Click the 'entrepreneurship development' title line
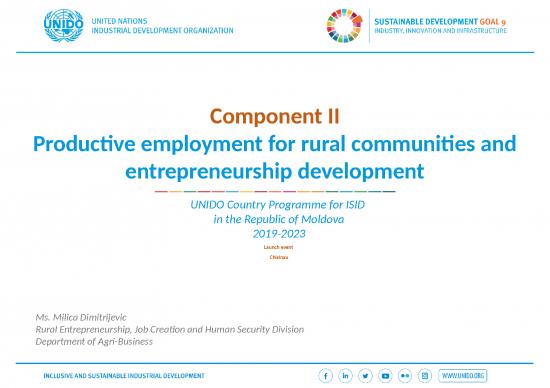The image size is (550, 388). pos(275,171)
